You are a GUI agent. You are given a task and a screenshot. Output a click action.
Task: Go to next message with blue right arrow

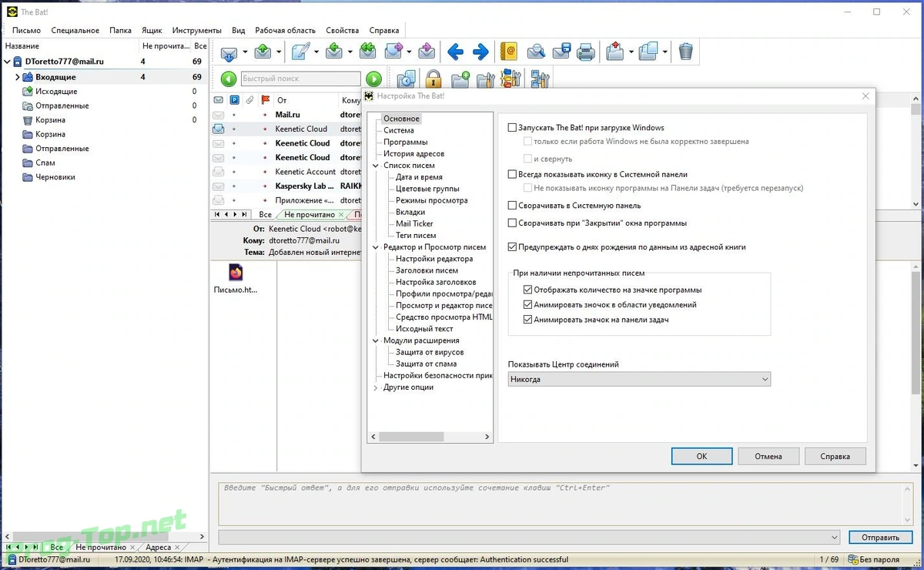[x=480, y=52]
